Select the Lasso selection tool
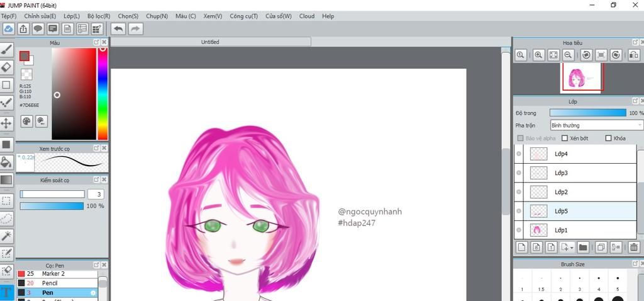Screen dimensions: 644x301 coord(6,219)
